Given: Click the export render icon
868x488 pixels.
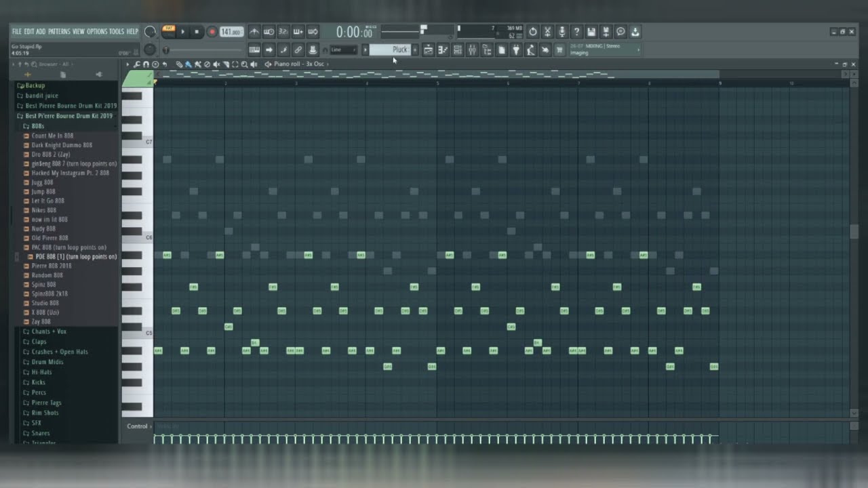Looking at the screenshot, I should pos(606,32).
